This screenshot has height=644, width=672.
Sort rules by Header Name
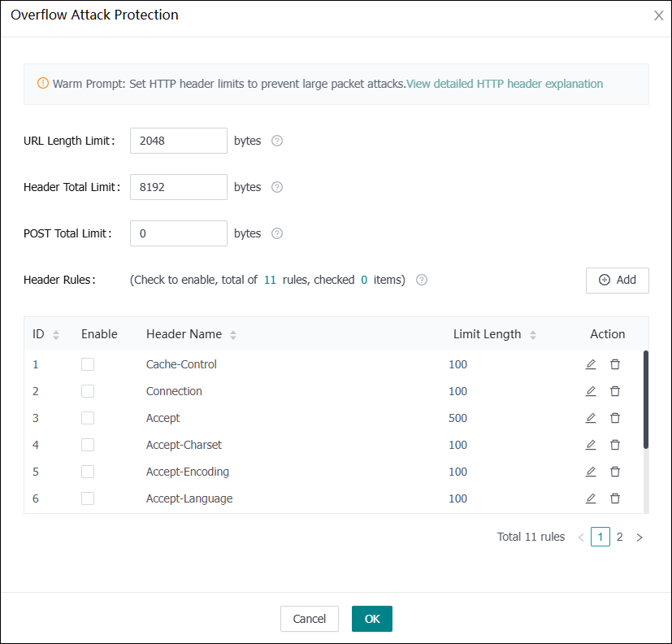233,335
